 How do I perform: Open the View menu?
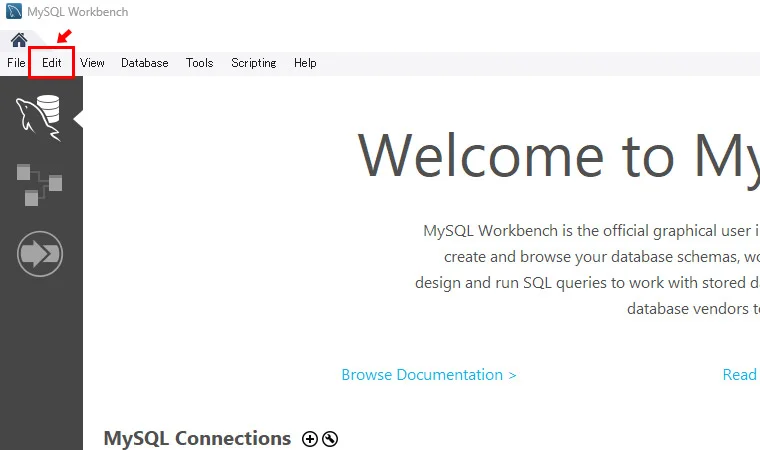tap(92, 63)
